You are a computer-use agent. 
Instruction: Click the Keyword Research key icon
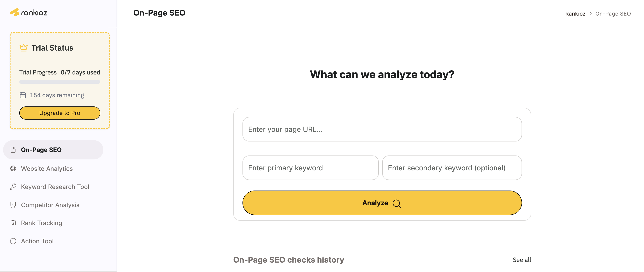click(x=13, y=187)
